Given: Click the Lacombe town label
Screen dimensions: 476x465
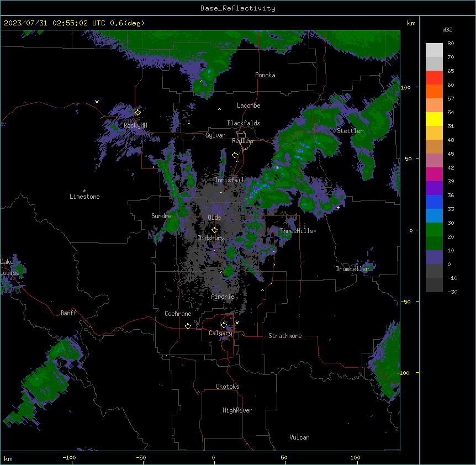Looking at the screenshot, I should pos(248,105).
